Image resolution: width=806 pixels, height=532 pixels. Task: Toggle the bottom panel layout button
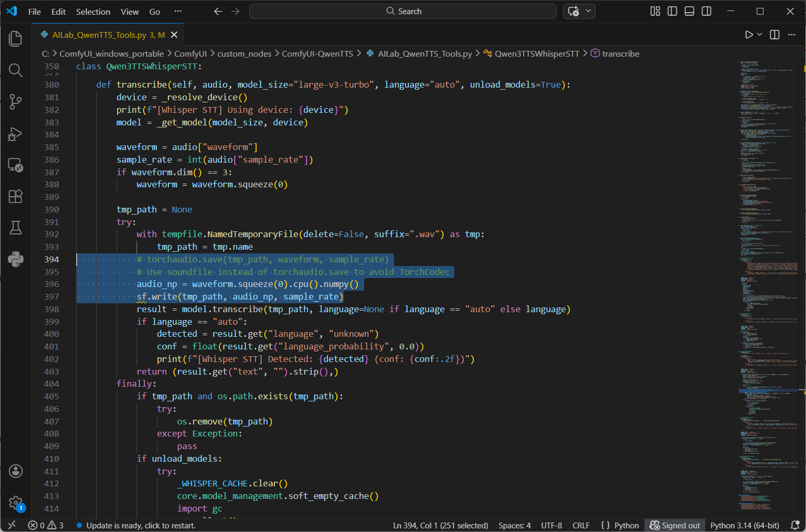point(690,11)
